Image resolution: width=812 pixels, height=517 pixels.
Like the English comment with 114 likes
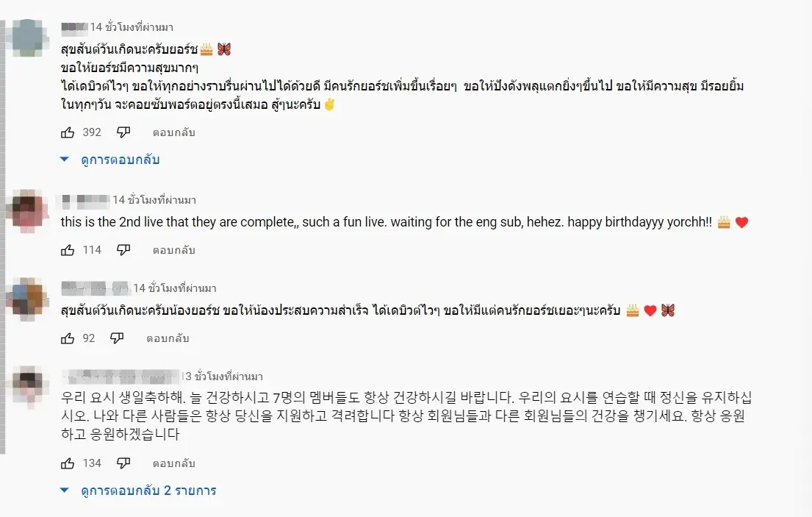click(68, 250)
